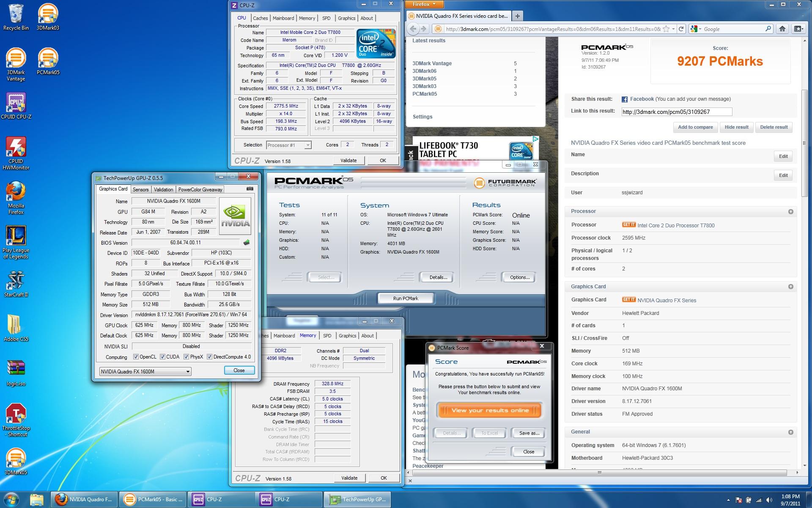Launch CPUID HWMonitor from the desktop
The height and width of the screenshot is (508, 812).
[16, 154]
